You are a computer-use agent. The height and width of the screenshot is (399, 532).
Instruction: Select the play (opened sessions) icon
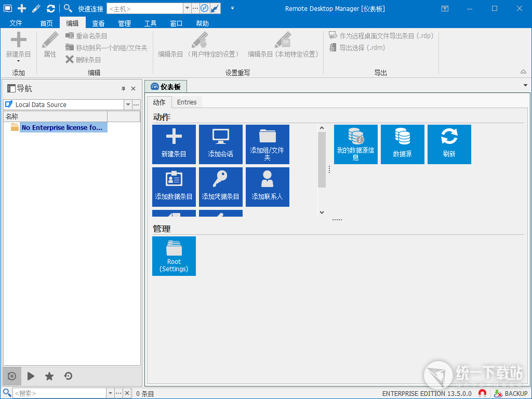[31, 376]
